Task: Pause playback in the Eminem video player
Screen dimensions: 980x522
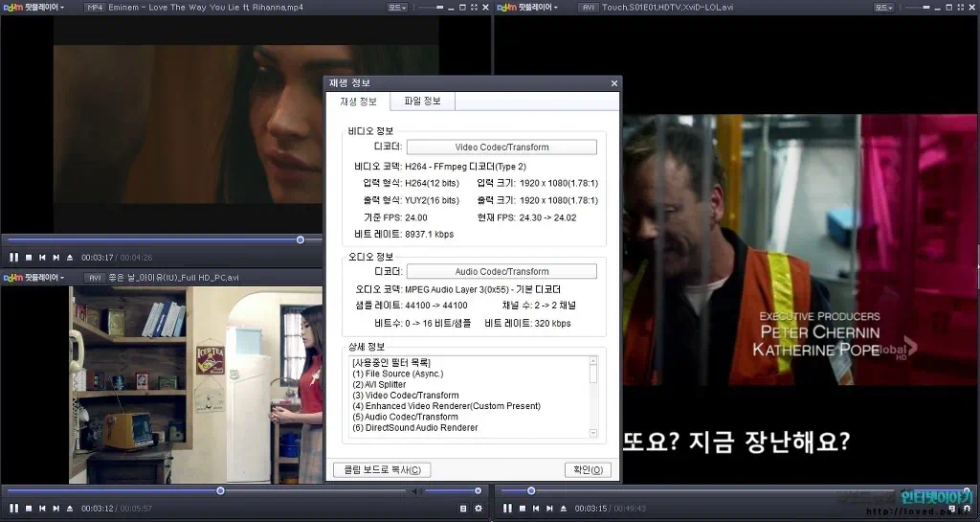Action: point(13,258)
